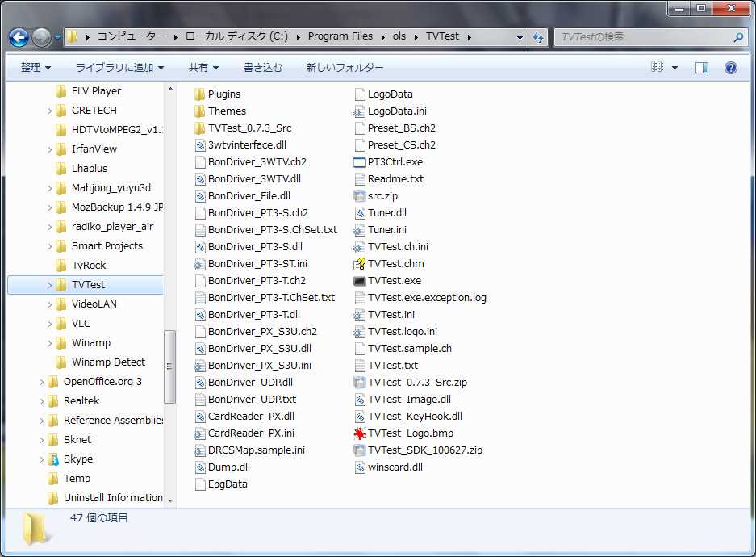Toggle the preview pane icon
The image size is (756, 557).
701,68
